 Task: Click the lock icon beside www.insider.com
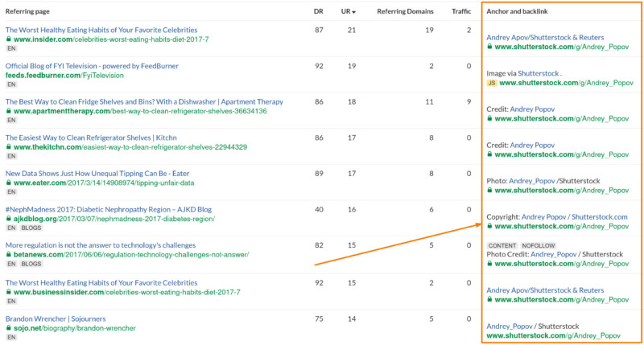click(9, 39)
